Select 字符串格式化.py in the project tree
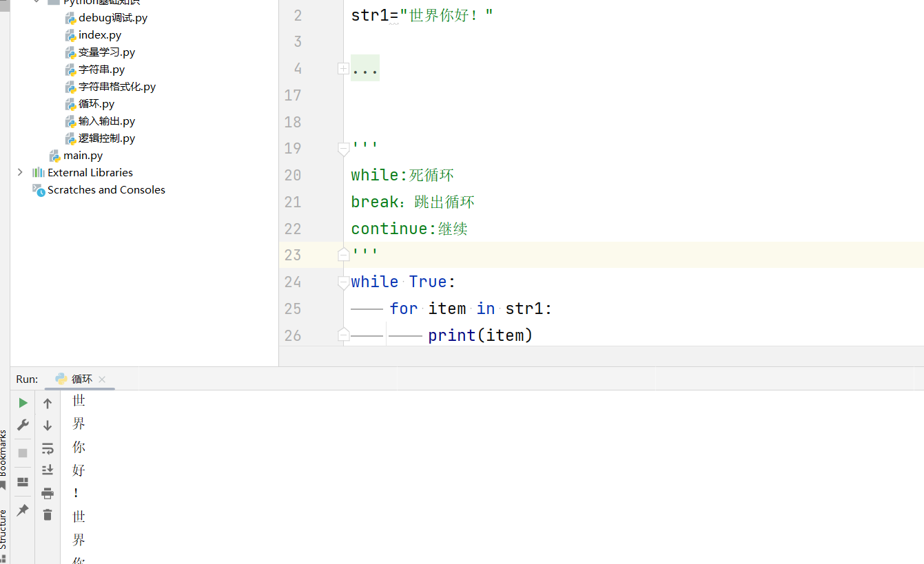The width and height of the screenshot is (924, 564). [117, 87]
